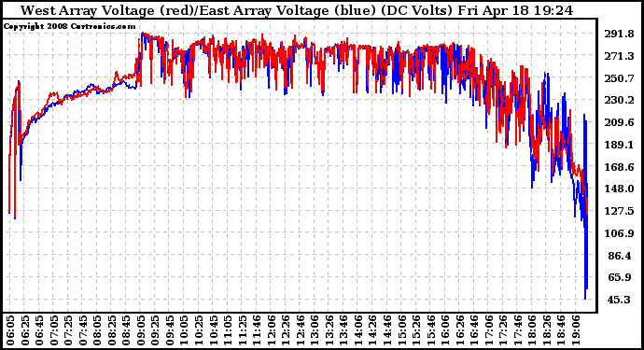The height and width of the screenshot is (350, 644).
Task: Click the 13:06 time axis label
Action: pyautogui.click(x=315, y=330)
